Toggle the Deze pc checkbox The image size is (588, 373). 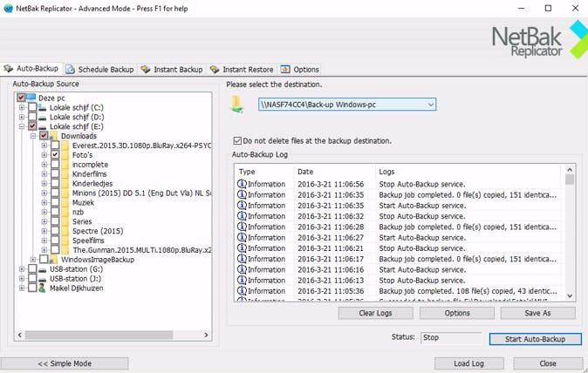tap(21, 98)
